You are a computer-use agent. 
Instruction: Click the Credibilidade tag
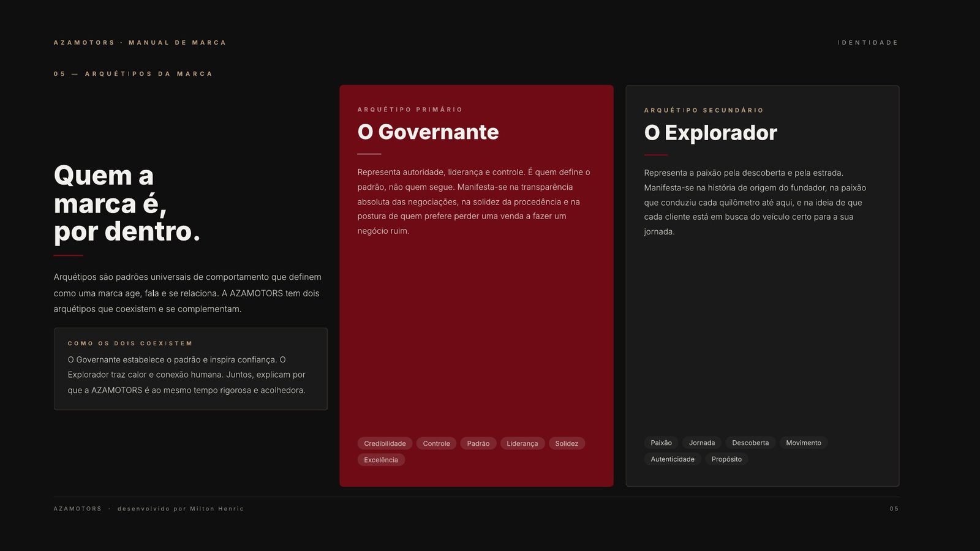point(385,443)
